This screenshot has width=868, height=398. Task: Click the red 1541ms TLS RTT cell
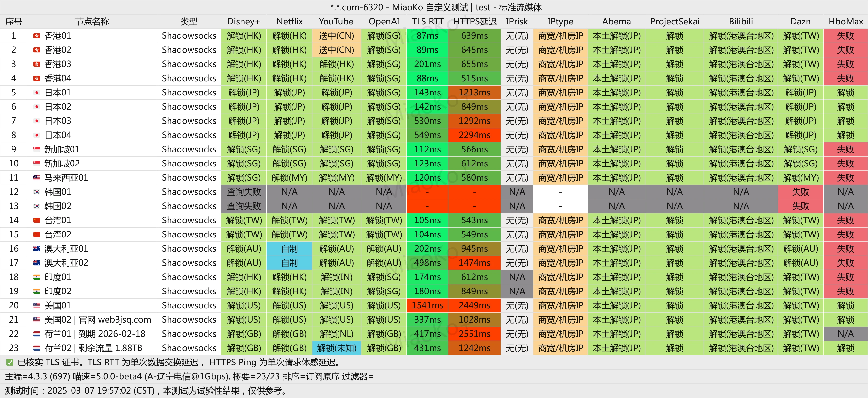(427, 305)
